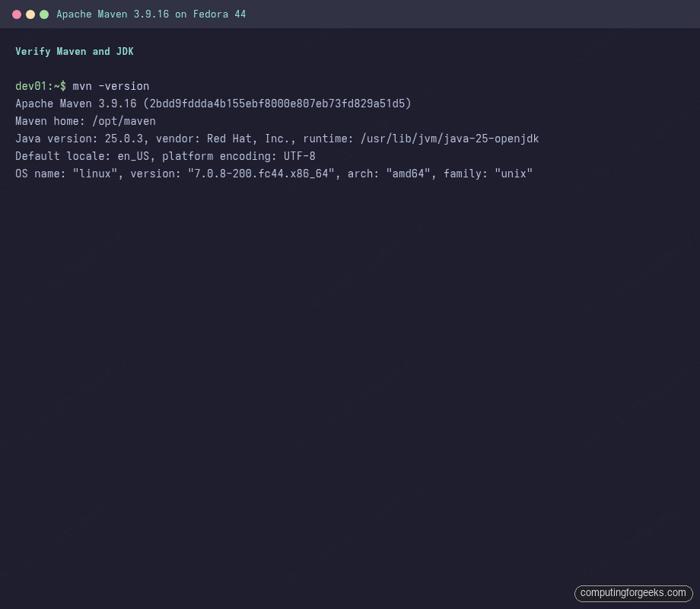Viewport: 700px width, 609px height.
Task: Click the 'dev01:~$' shell prompt
Action: [x=40, y=86]
